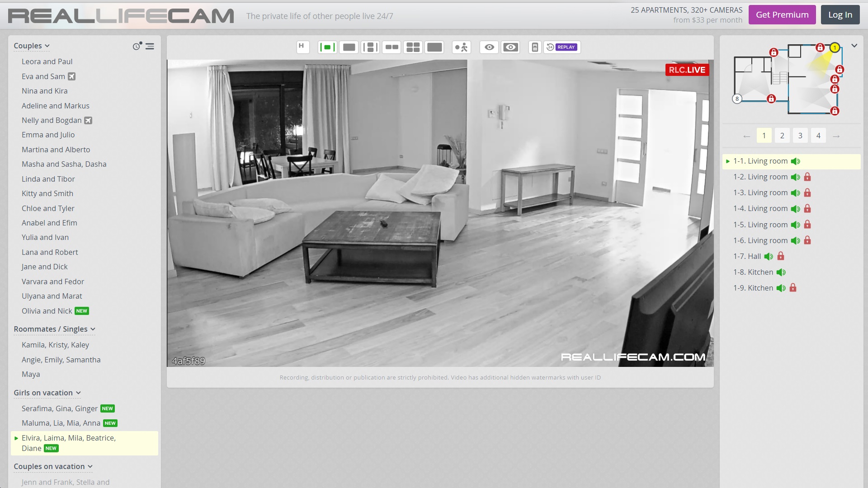868x488 pixels.
Task: Collapse the Couples on vacation section
Action: (53, 466)
